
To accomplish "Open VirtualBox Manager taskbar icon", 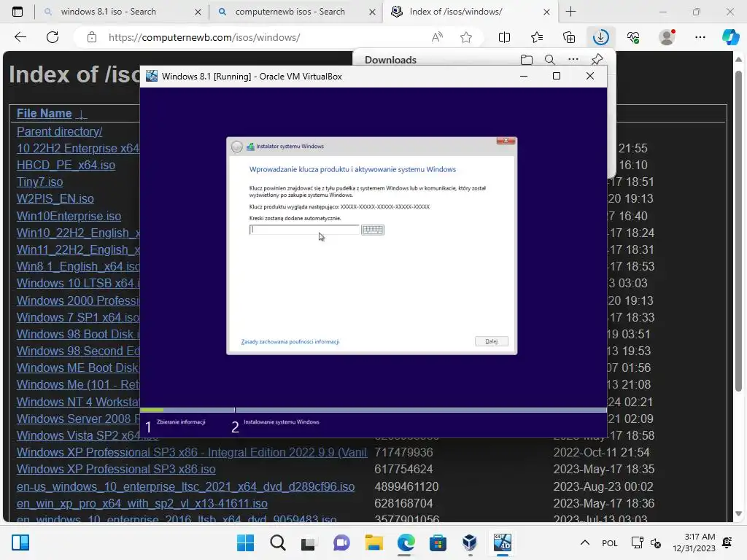I will pos(470,542).
